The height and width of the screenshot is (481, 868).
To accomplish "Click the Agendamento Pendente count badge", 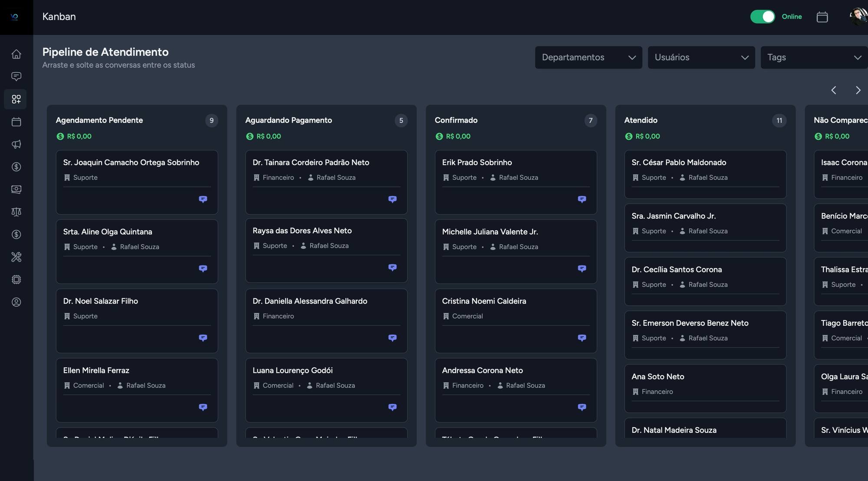I will 211,121.
